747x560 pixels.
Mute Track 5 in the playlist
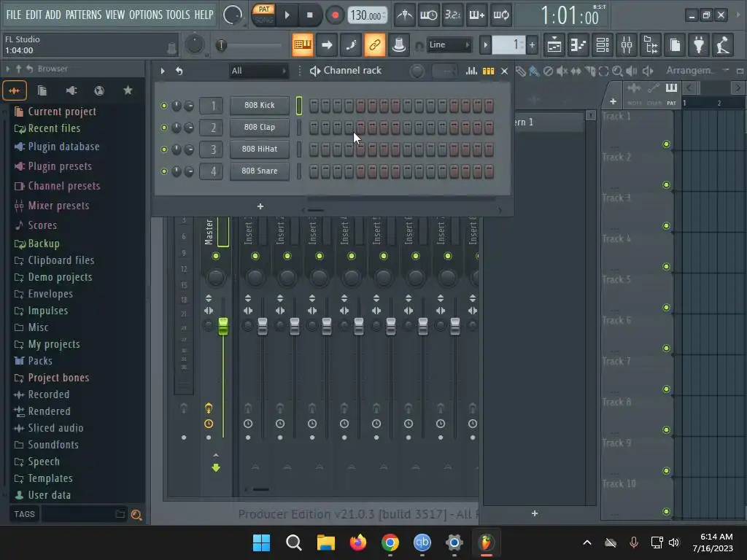[x=666, y=308]
